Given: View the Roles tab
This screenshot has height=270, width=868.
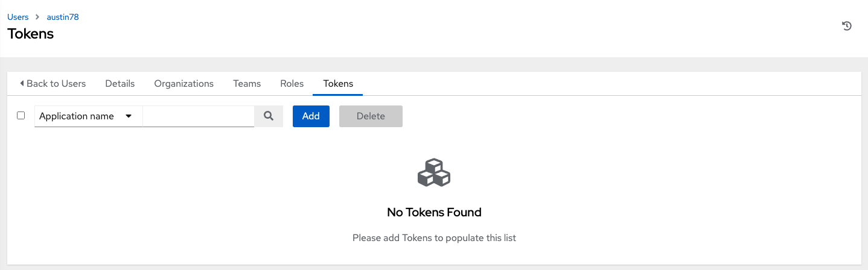Looking at the screenshot, I should click(292, 84).
